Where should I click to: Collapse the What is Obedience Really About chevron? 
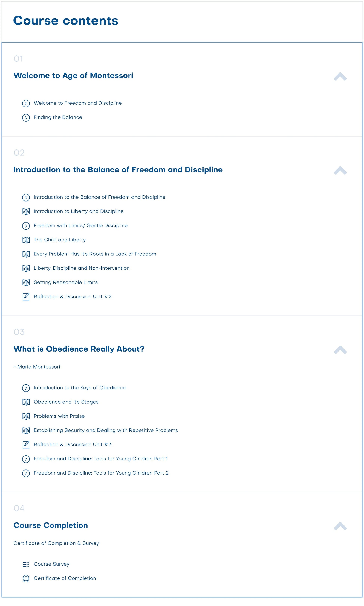click(340, 350)
